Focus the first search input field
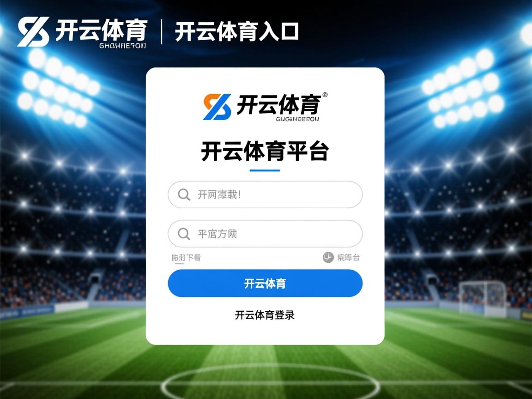The width and height of the screenshot is (532, 399). [x=265, y=194]
